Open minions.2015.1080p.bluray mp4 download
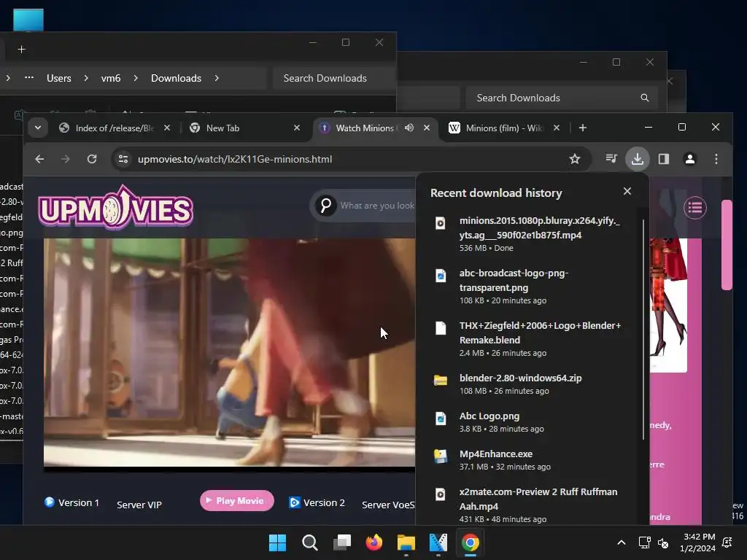This screenshot has width=747, height=560. [531, 234]
